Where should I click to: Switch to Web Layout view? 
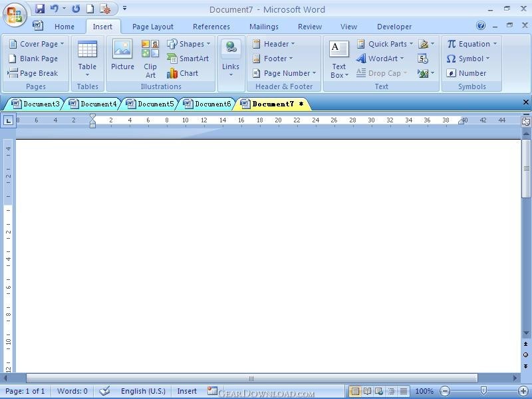point(379,391)
